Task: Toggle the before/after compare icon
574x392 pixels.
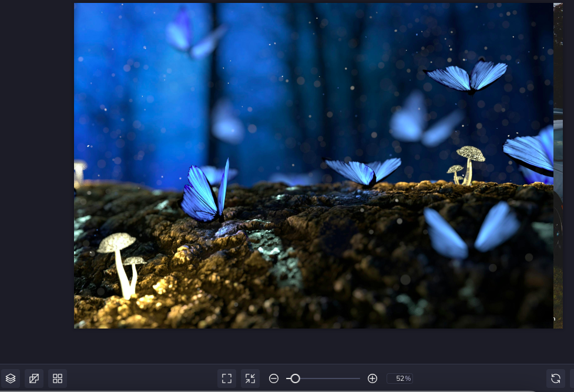Action: [34, 378]
